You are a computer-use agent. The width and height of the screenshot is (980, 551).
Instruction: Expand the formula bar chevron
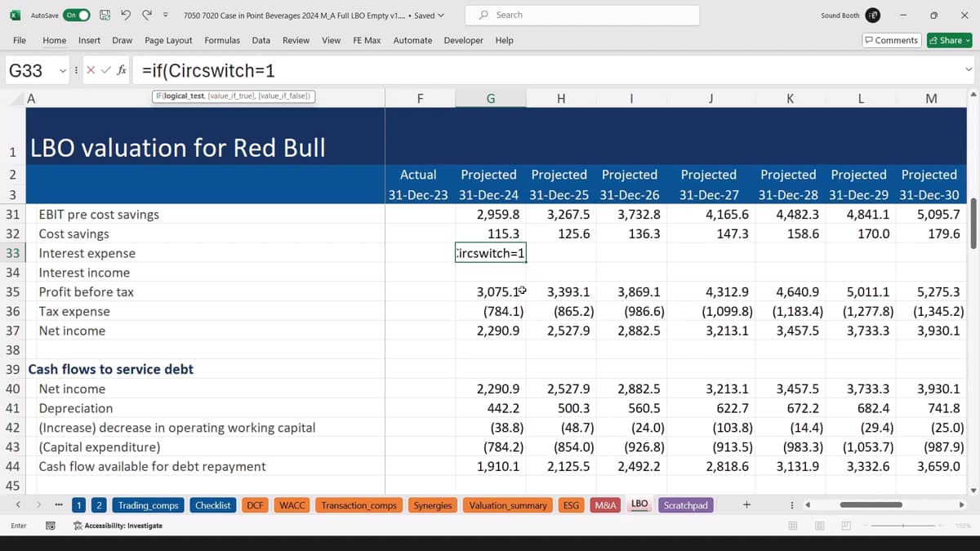pos(969,70)
